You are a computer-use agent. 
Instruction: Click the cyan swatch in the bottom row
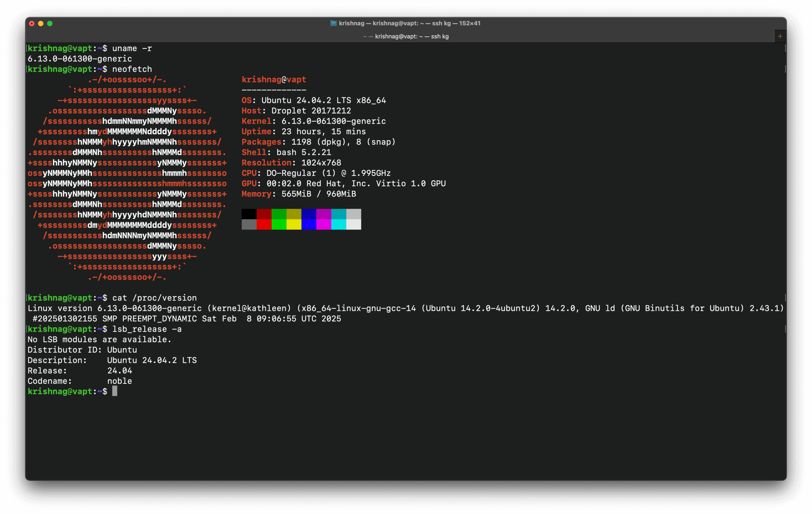[x=339, y=224]
